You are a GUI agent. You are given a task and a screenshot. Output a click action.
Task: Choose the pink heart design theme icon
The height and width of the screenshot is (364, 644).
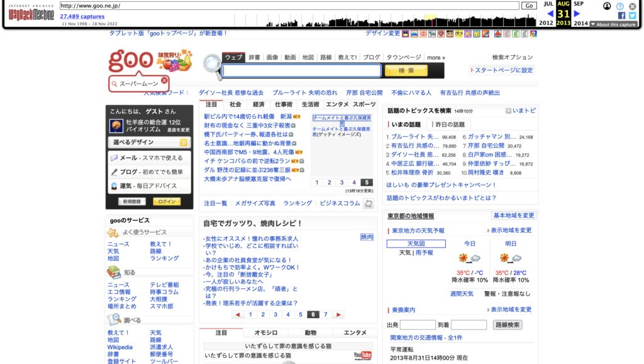441,34
